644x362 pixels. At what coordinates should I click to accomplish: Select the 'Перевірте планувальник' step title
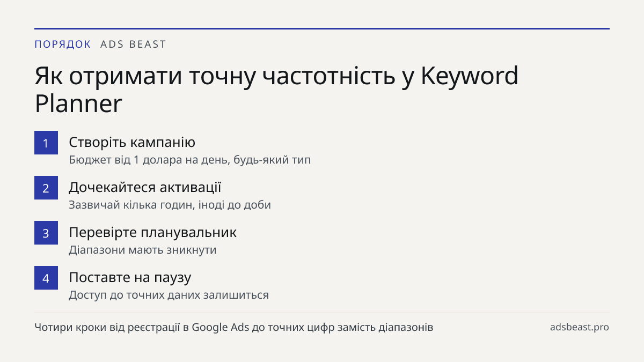[152, 233]
